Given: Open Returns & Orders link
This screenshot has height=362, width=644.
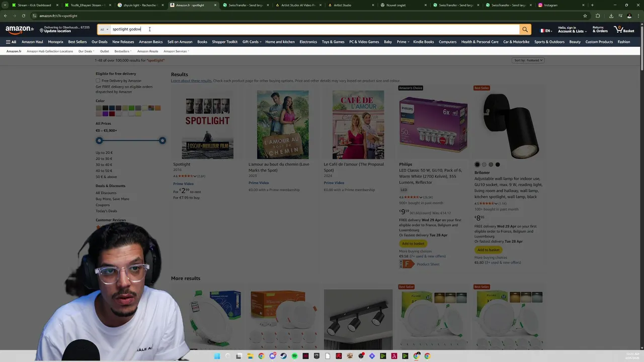Looking at the screenshot, I should pyautogui.click(x=600, y=30).
